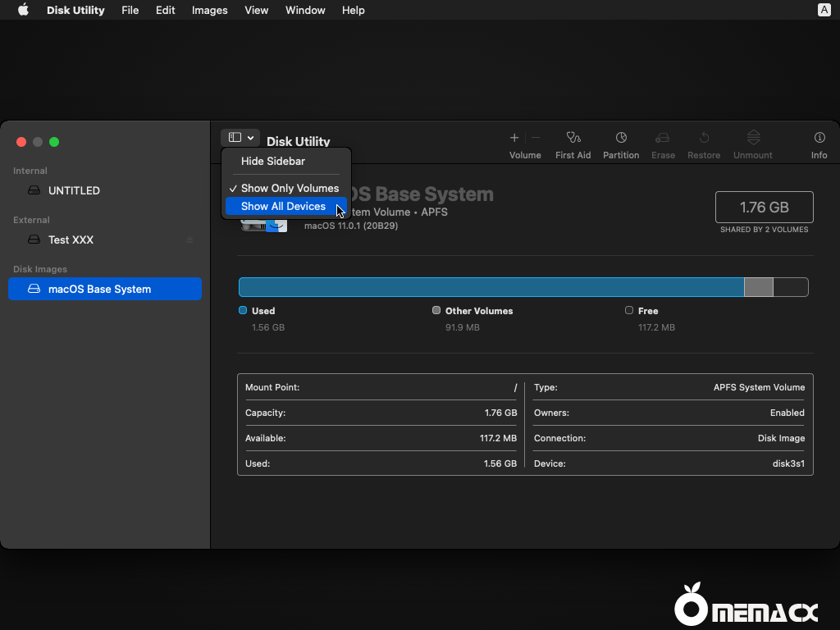The height and width of the screenshot is (630, 840).
Task: Click the Restore arrow icon
Action: (x=704, y=138)
